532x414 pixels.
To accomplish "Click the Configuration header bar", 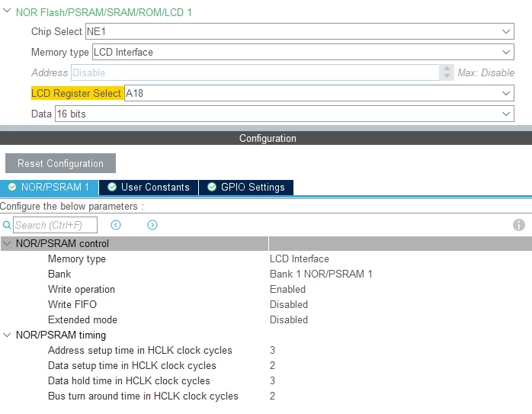I will (266, 138).
